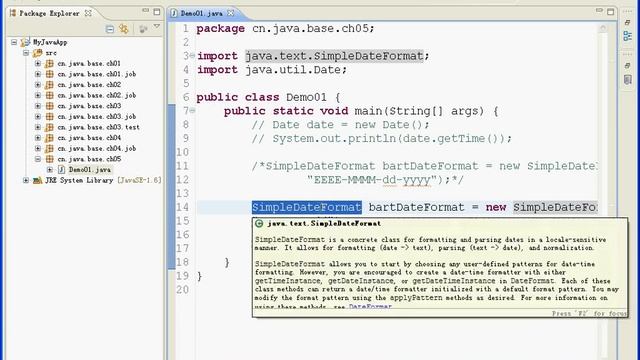Click the highlighted SimpleDateFormat on line 14

[307, 207]
